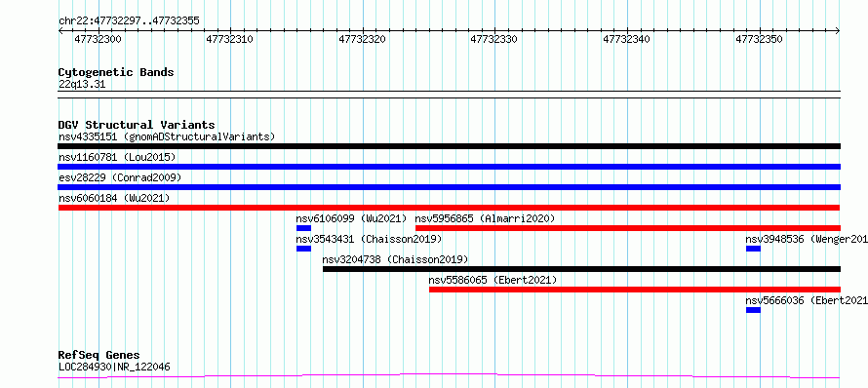This screenshot has height=388, width=868.
Task: Click the magenta LOC284930 gene line
Action: coord(449,376)
